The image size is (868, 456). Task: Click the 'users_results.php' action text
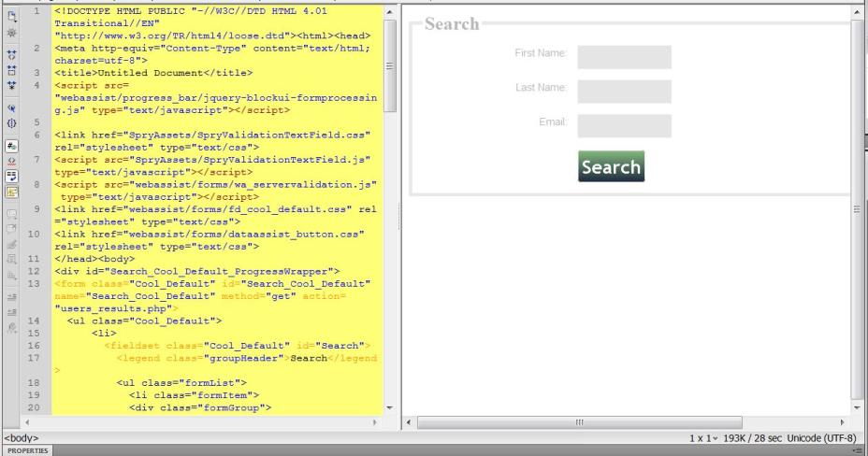click(113, 308)
